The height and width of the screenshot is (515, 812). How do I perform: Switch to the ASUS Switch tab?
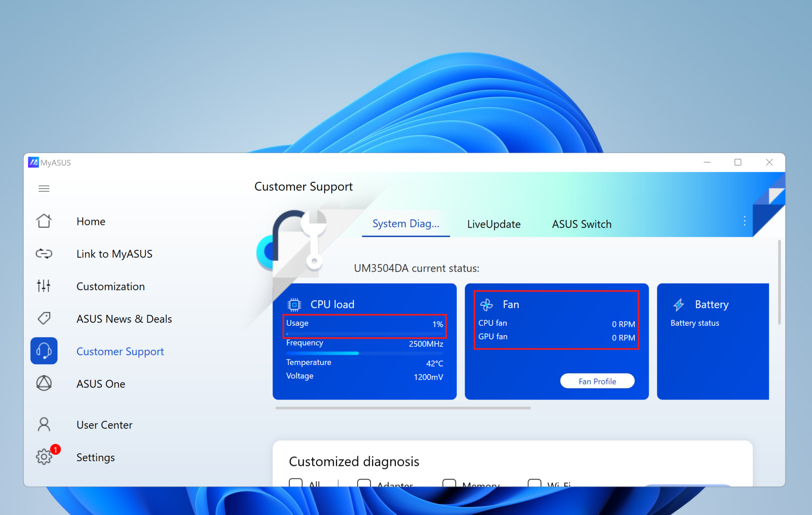[582, 224]
